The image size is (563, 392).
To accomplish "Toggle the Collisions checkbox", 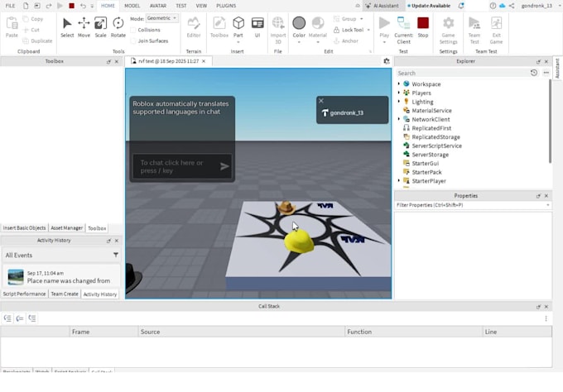I will pos(133,30).
